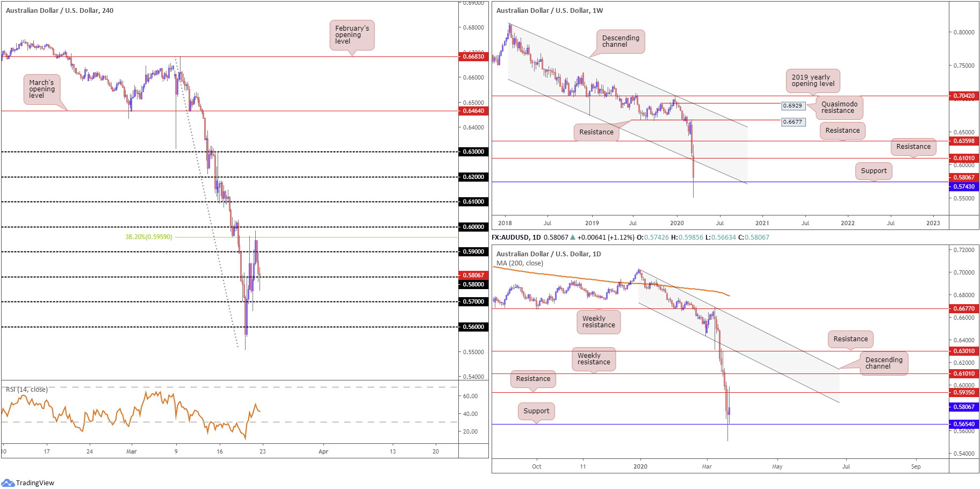Viewport: 980px width, 489px height.
Task: Click the RSI (14, close) indicator title
Action: [x=27, y=390]
